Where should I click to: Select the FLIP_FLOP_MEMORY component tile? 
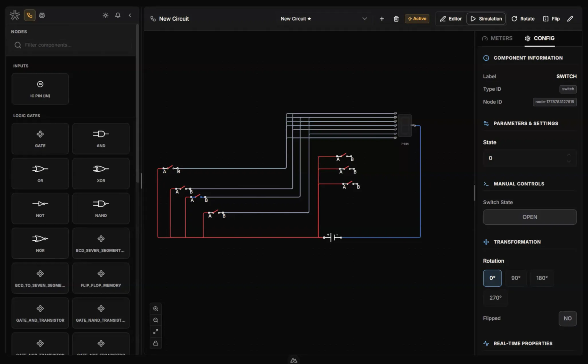(101, 278)
